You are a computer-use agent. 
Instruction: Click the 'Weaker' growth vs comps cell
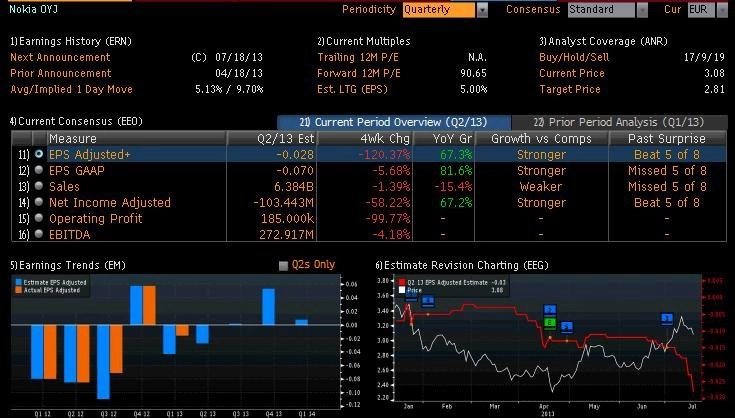click(541, 187)
